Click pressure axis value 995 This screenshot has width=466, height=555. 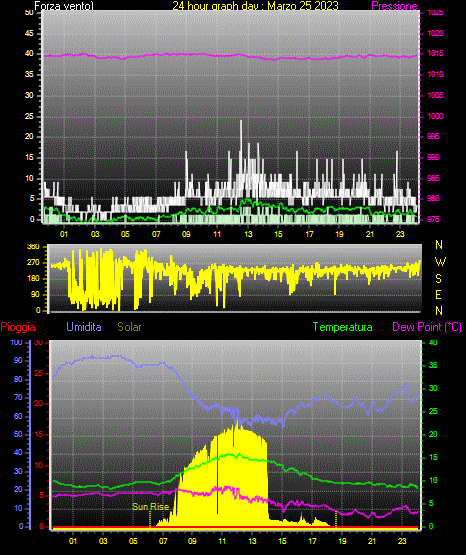(433, 136)
